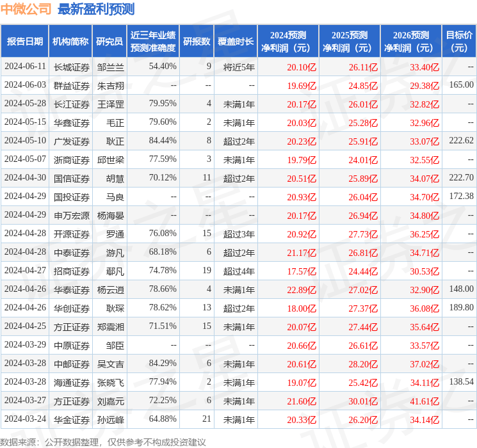This screenshot has width=477, height=448.
Task: Click target price 172.38
Action: click(x=462, y=196)
